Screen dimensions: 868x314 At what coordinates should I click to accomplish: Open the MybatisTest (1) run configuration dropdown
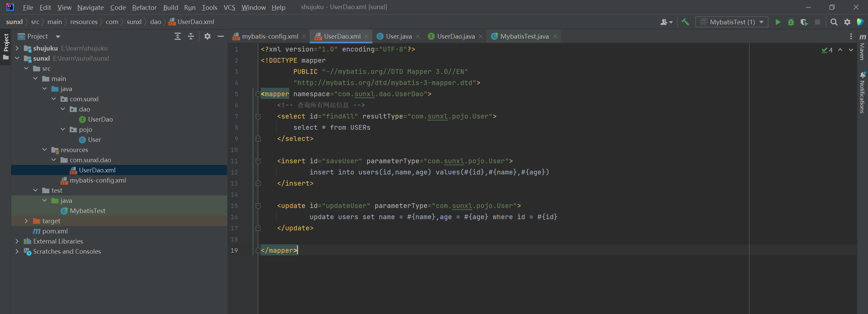tap(732, 22)
